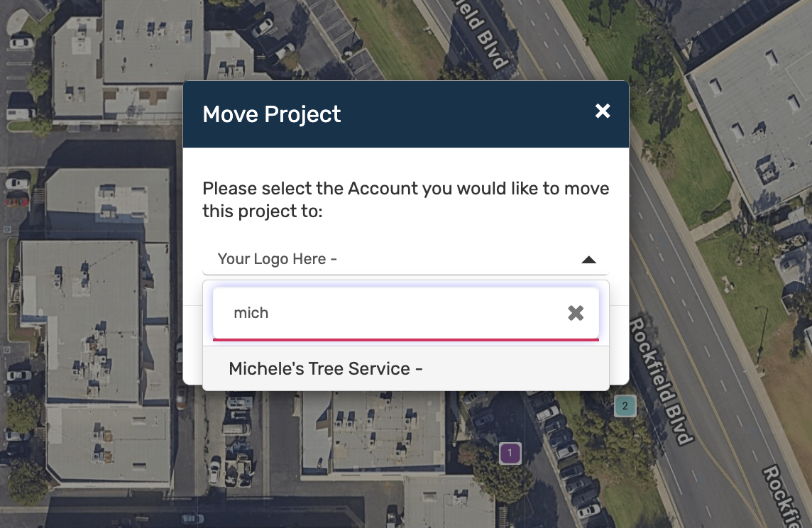Close the Move Project dialog
This screenshot has height=528, width=812.
coord(603,111)
